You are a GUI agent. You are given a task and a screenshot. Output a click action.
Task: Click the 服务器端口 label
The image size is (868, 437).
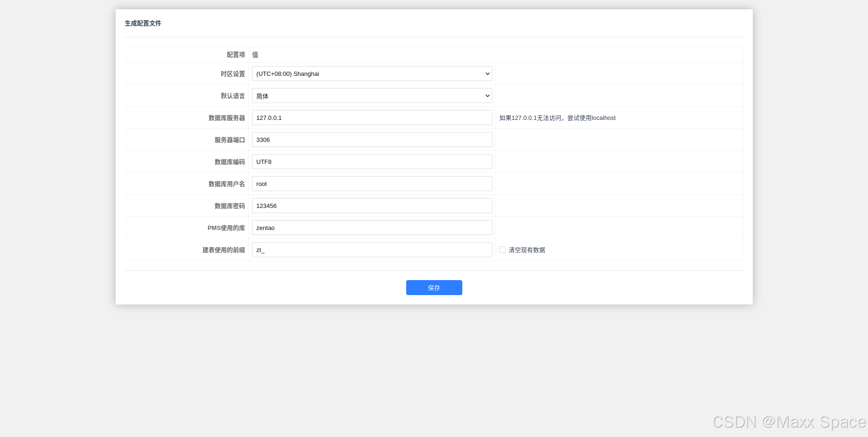tap(230, 140)
